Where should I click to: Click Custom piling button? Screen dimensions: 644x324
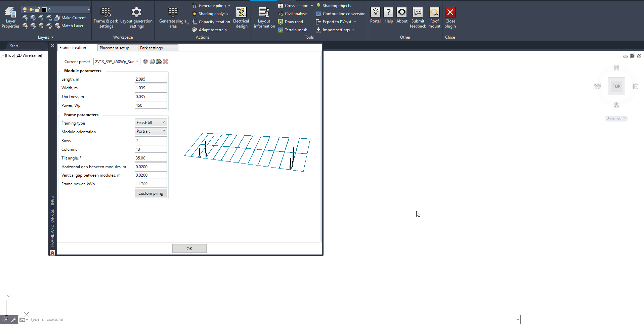[151, 193]
